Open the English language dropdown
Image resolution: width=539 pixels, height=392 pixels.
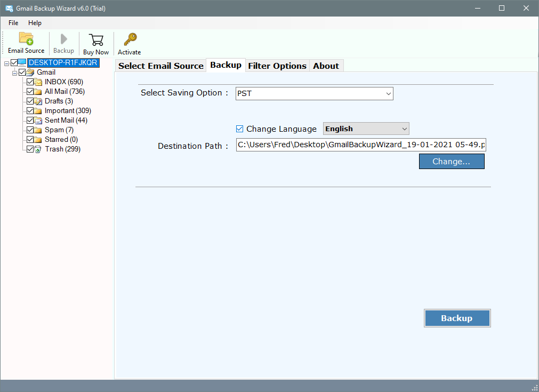point(366,129)
